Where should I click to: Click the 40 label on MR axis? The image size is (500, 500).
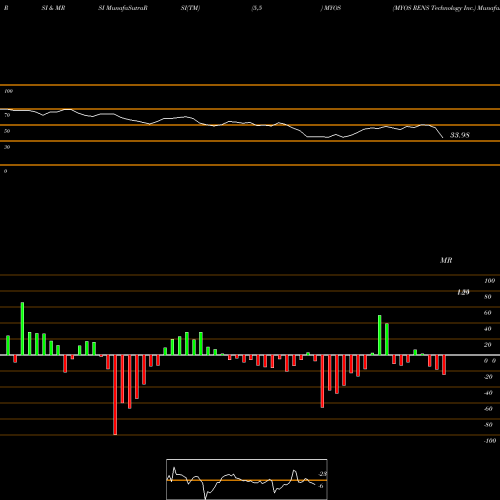[488, 329]
